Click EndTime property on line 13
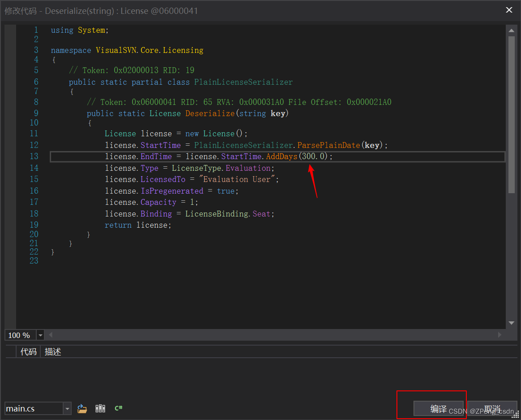Screen dimensions: 521x420 click(156, 156)
